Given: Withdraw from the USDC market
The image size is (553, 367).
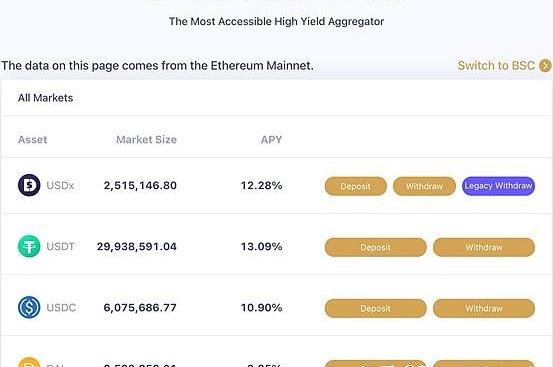Looking at the screenshot, I should pos(484,308).
